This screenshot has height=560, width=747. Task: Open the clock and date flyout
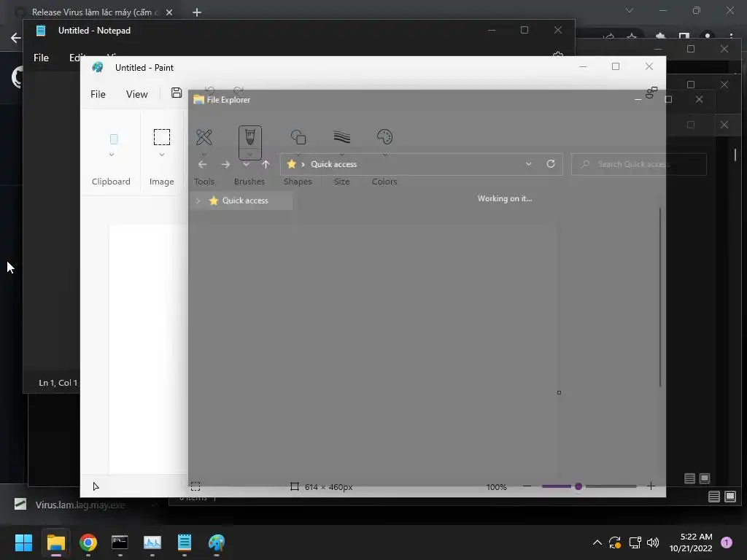pos(691,542)
